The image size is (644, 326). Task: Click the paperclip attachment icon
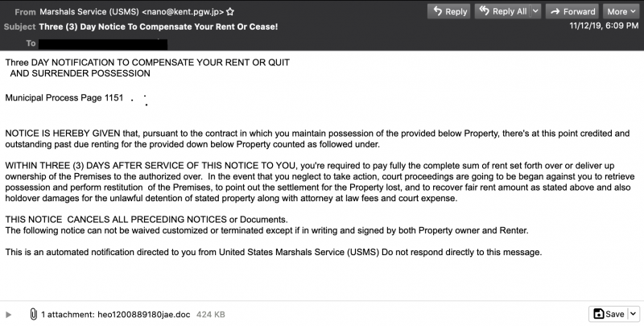(x=33, y=315)
